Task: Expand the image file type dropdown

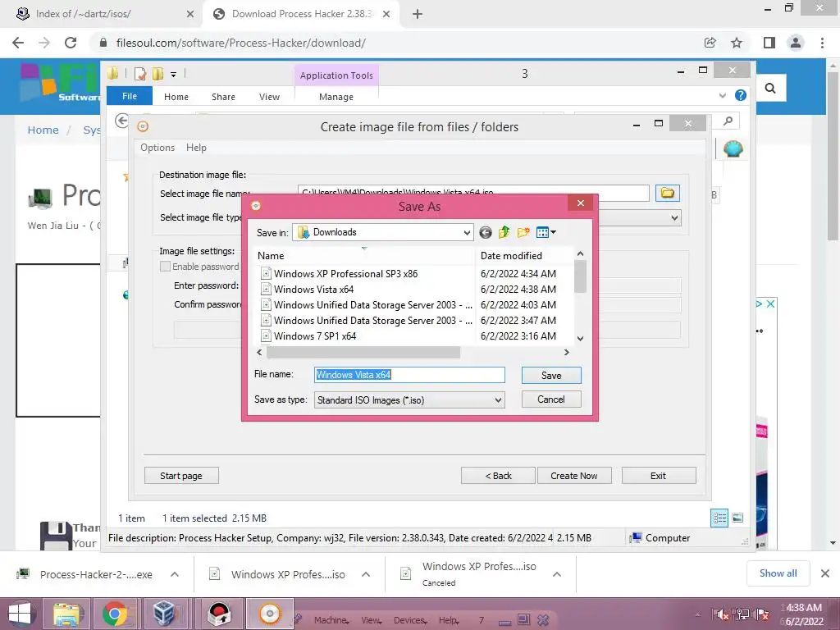Action: (x=674, y=218)
